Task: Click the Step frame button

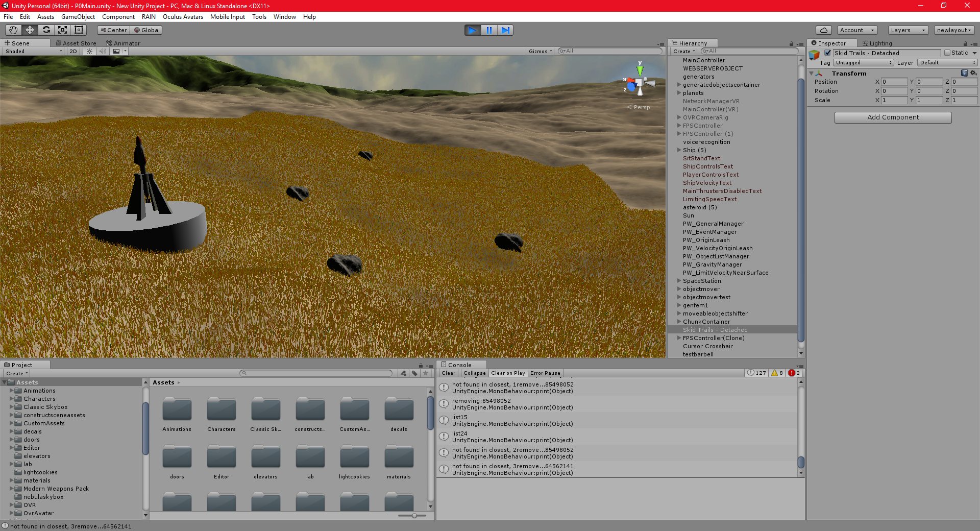Action: [x=505, y=30]
